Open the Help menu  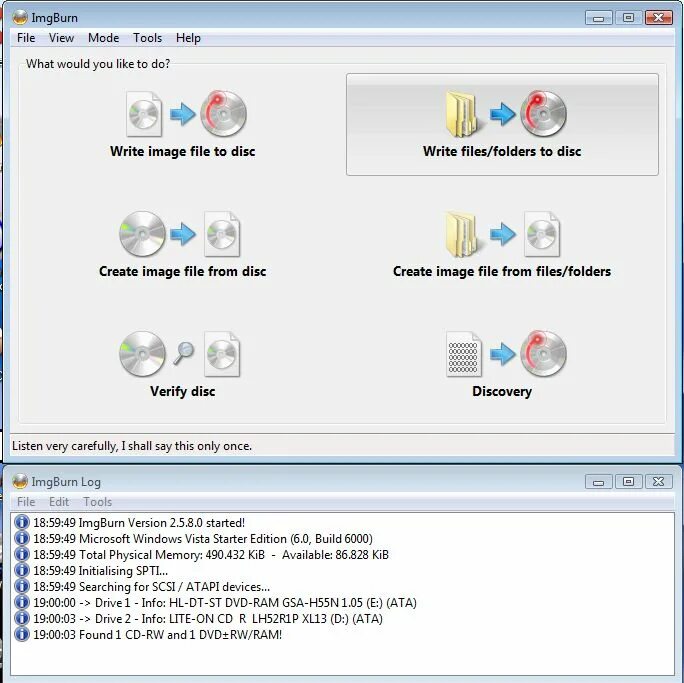click(x=188, y=38)
